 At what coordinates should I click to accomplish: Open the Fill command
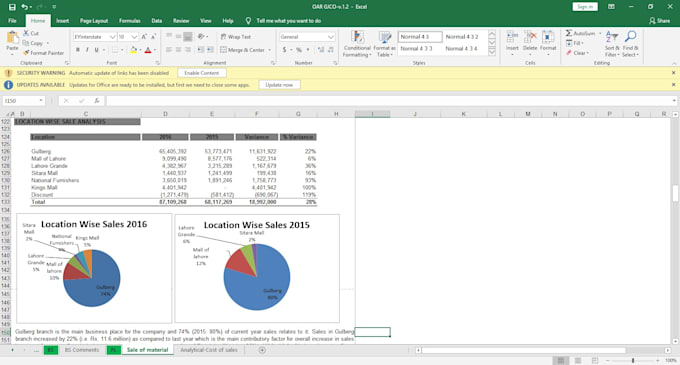575,43
